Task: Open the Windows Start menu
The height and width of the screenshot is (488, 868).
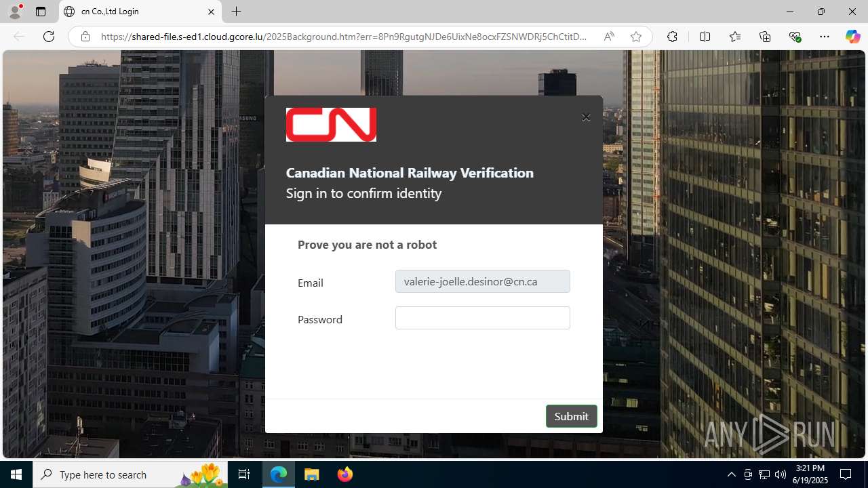Action: click(x=16, y=474)
